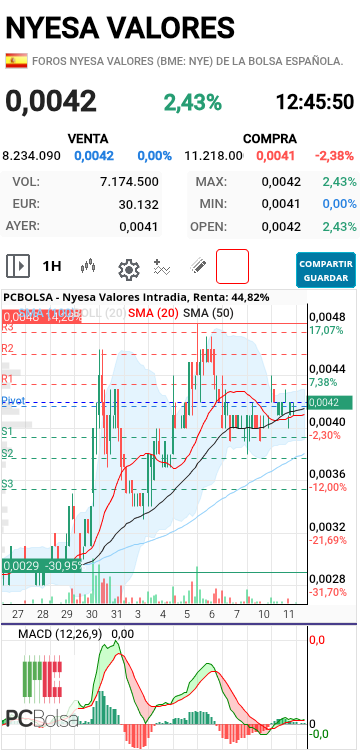Click date label 11 on time axis

click(x=289, y=614)
